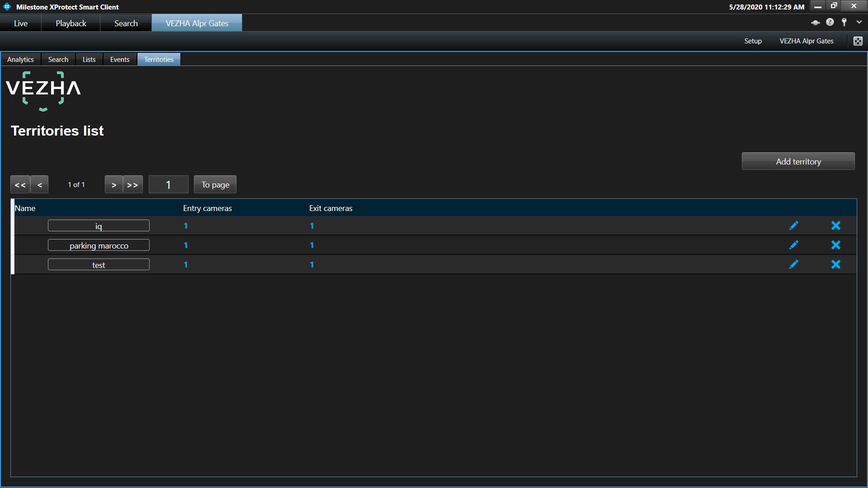Open the help question mark icon
868x488 pixels.
pos(830,22)
